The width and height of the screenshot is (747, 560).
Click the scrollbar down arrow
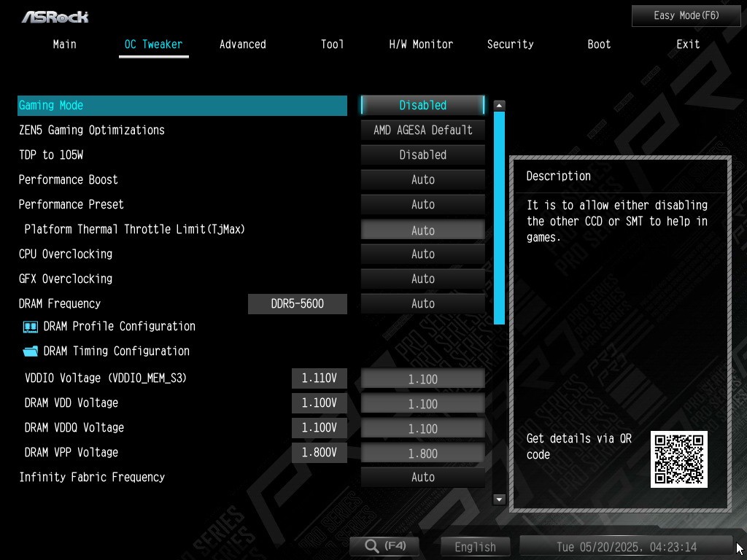pyautogui.click(x=499, y=499)
